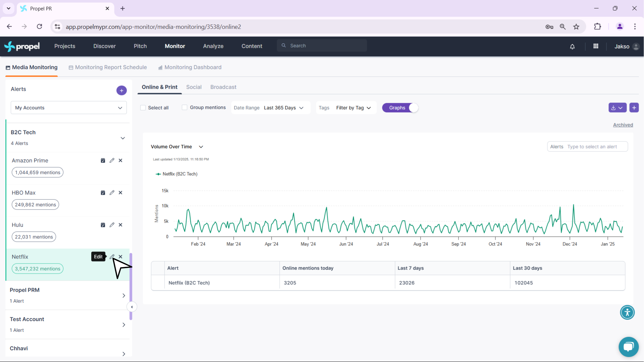
Task: Open Monitoring Report Schedule tab
Action: [x=108, y=67]
